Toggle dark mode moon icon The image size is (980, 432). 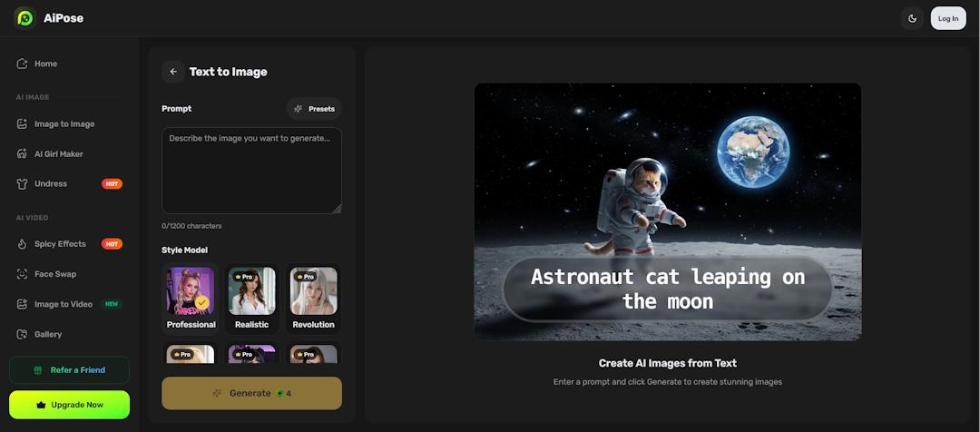pos(912,19)
